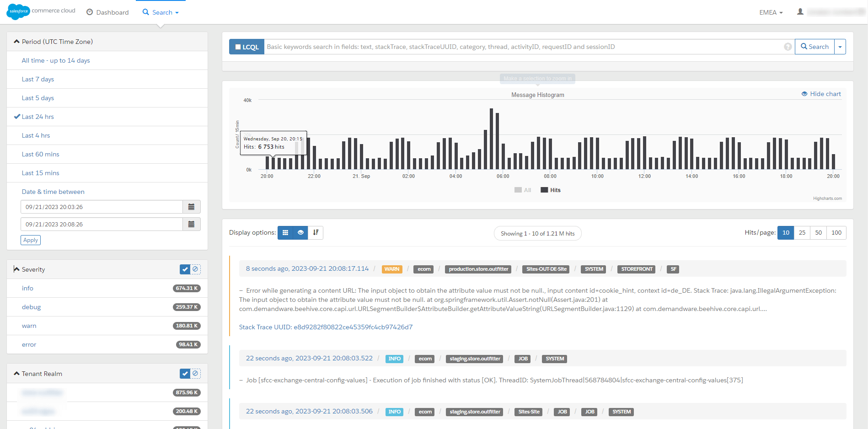The height and width of the screenshot is (429, 868).
Task: Enable the LCQL query mode toggle
Action: click(x=246, y=46)
